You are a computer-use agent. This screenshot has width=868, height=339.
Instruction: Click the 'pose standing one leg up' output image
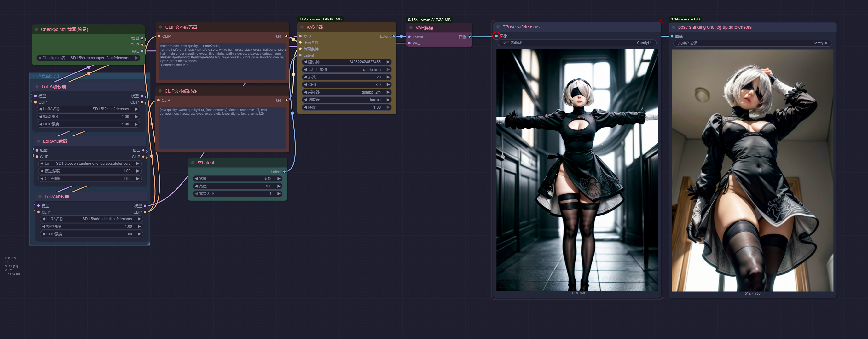click(752, 170)
